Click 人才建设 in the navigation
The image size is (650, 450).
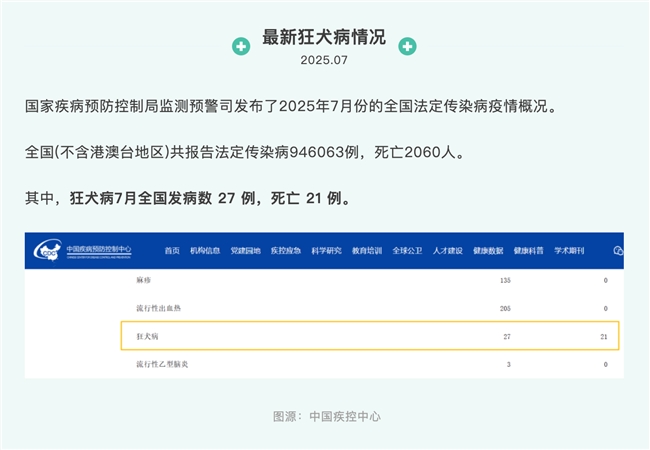(x=447, y=251)
